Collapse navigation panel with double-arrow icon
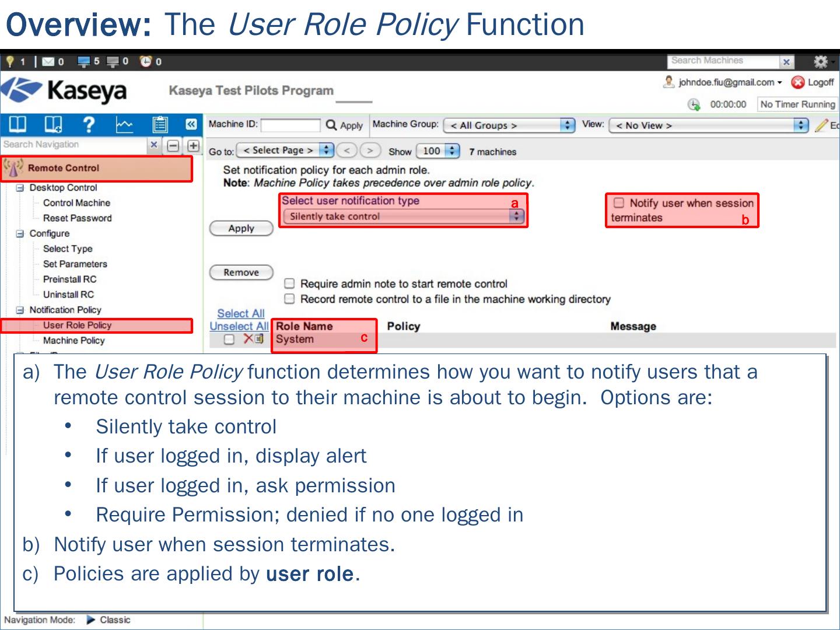This screenshot has width=840, height=630. [191, 124]
